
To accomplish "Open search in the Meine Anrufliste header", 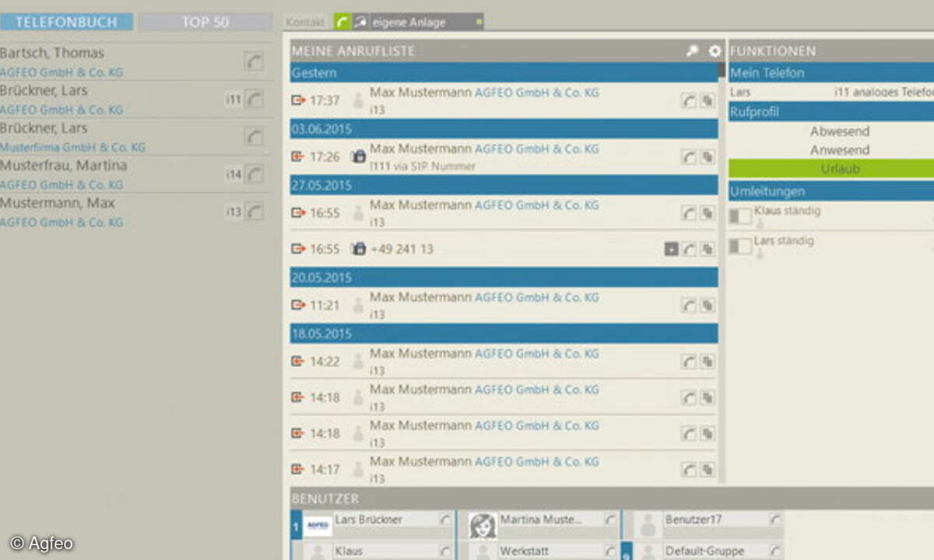I will pos(692,51).
